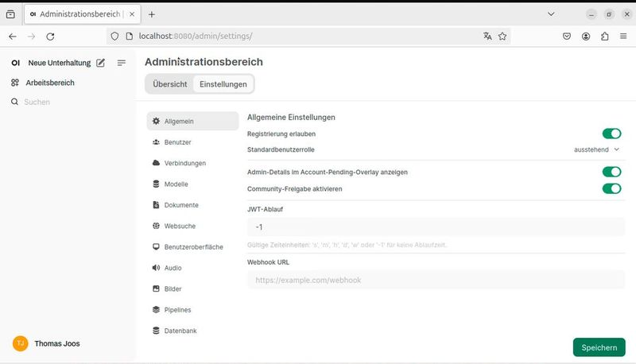
Task: Open browser extensions puzzle icon
Action: [605, 37]
